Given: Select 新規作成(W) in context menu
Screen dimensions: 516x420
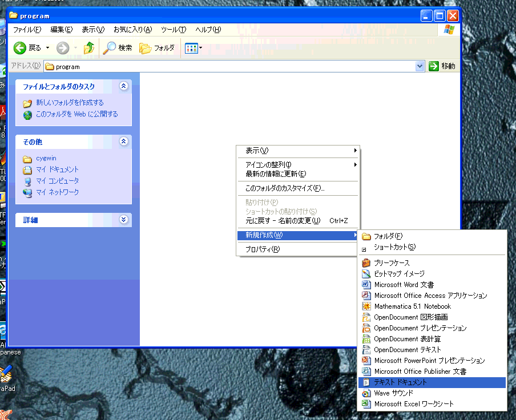Looking at the screenshot, I should 297,235.
